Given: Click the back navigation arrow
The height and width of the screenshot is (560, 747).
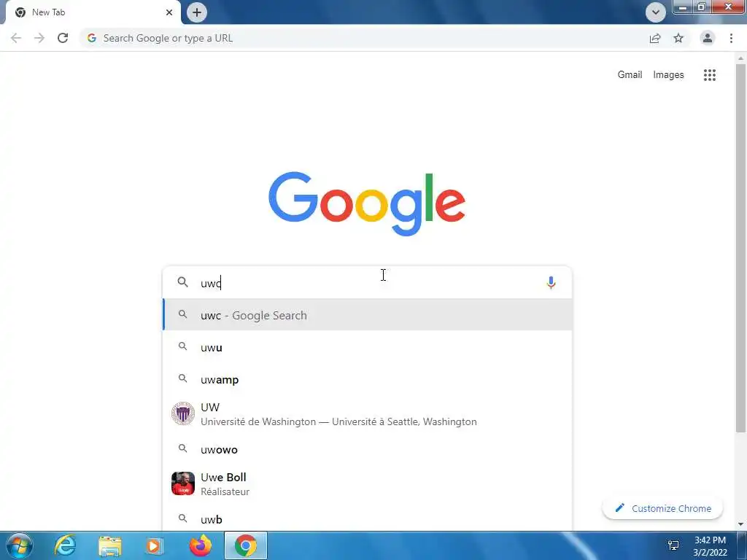Looking at the screenshot, I should tap(16, 38).
